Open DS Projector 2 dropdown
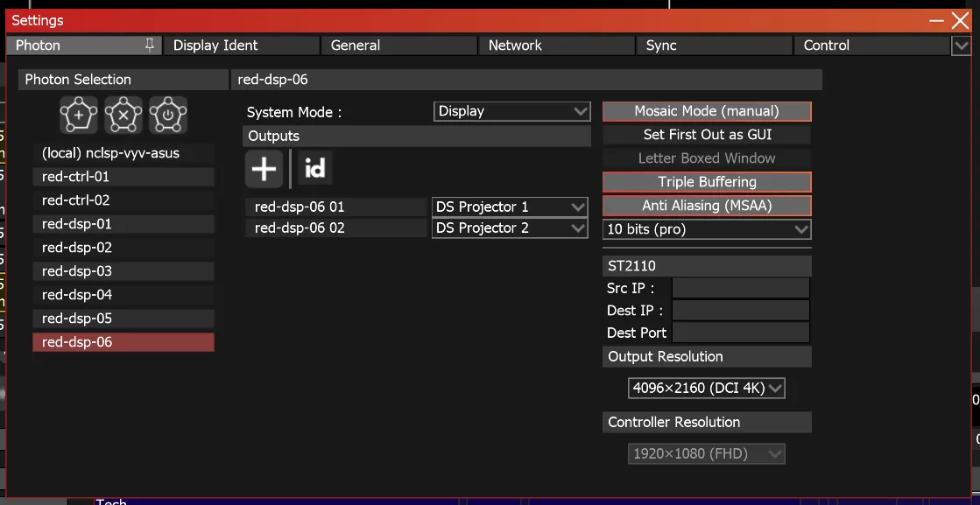 point(510,228)
